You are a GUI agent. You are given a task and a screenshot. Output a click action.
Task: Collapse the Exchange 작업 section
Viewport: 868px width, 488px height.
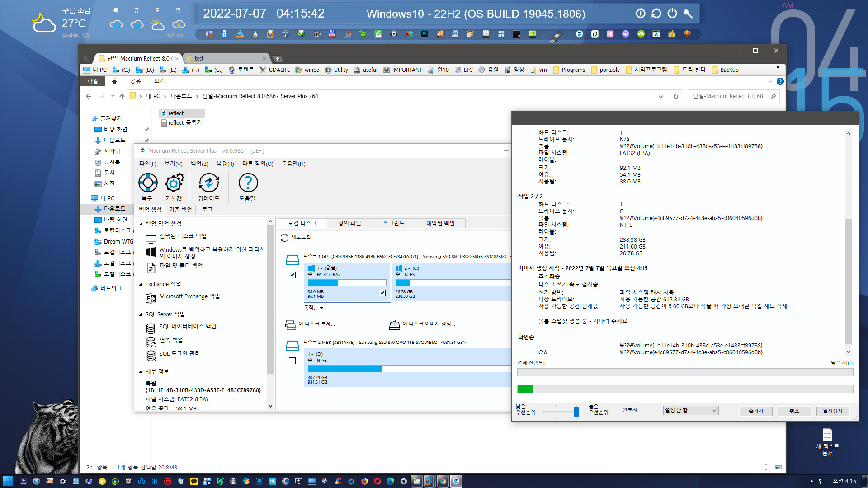click(x=141, y=284)
